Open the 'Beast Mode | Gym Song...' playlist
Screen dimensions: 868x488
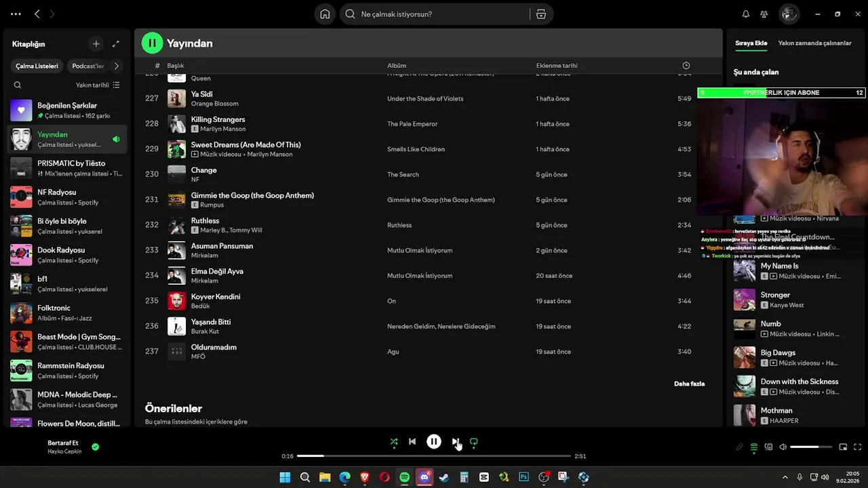[67, 342]
